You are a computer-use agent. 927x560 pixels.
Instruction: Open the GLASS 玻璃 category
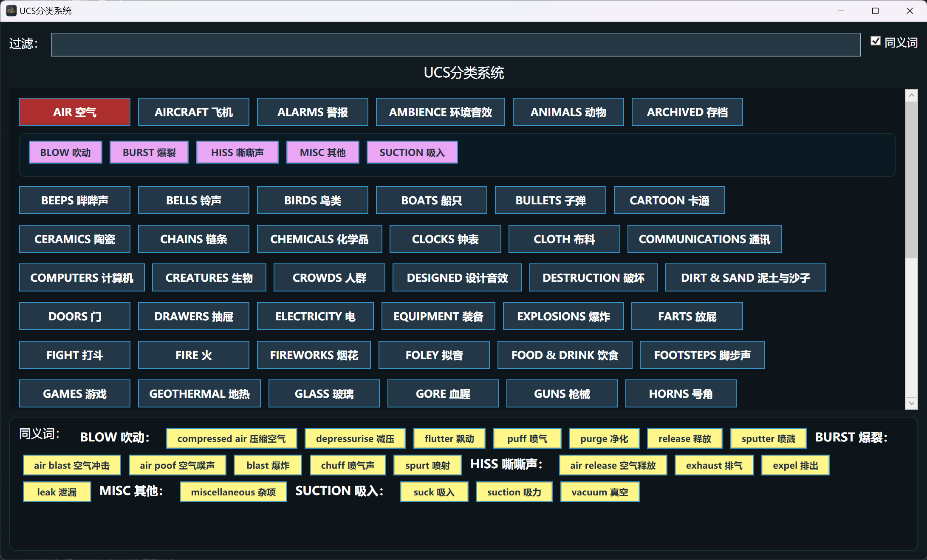coord(324,393)
